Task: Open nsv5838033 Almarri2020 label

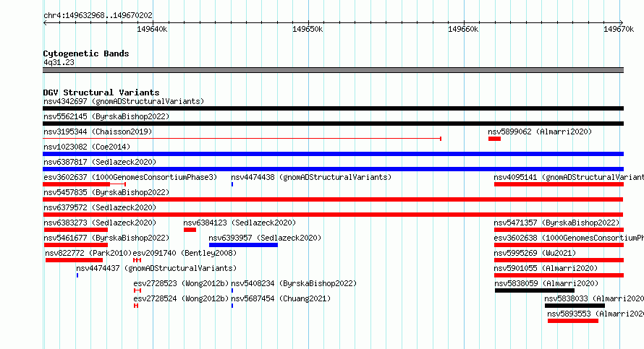Action: (594, 298)
